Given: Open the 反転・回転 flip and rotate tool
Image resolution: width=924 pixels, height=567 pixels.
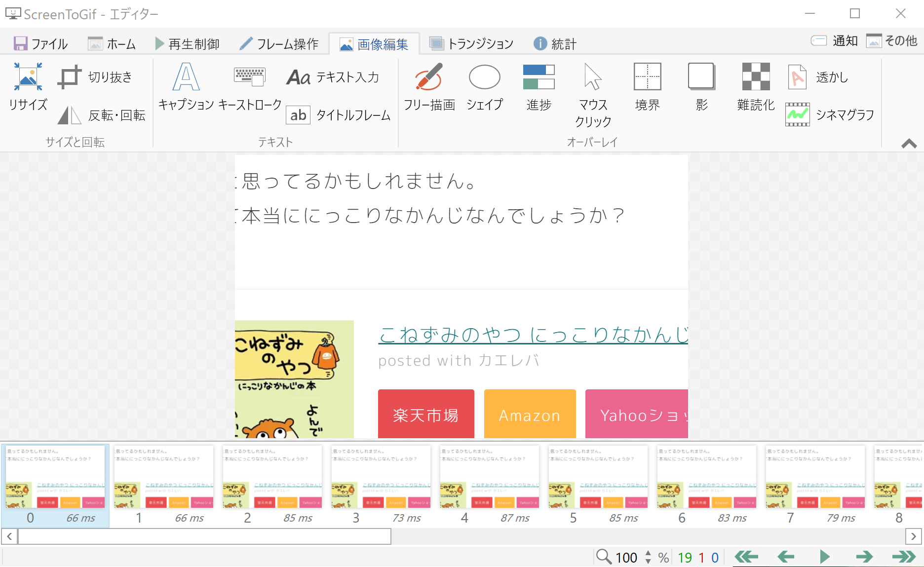Looking at the screenshot, I should (x=101, y=115).
